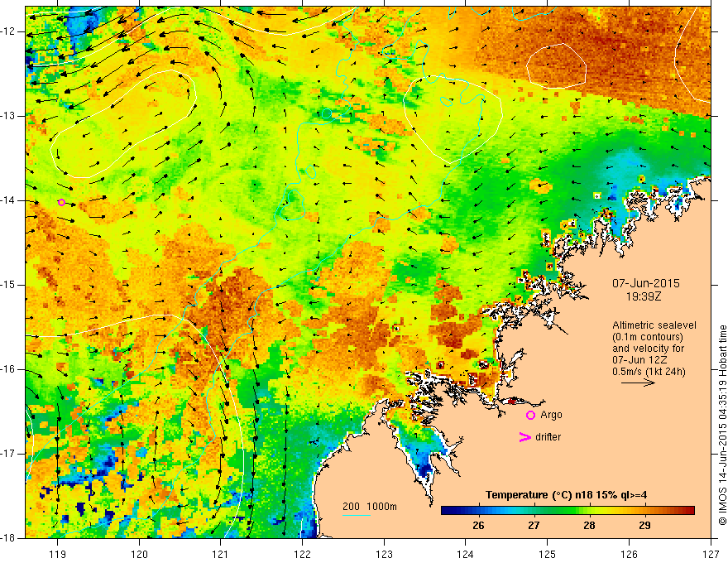Select the 'drifter' legend label
Screen dimensions: 728x563
(x=548, y=437)
